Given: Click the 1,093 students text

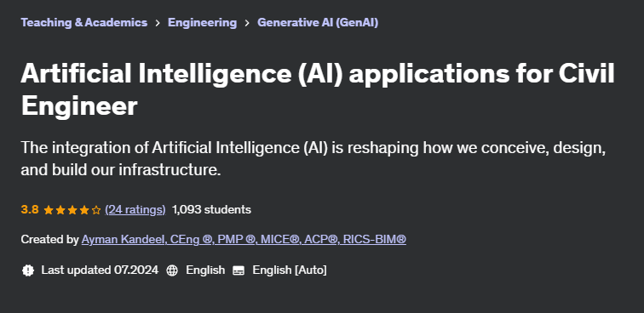Looking at the screenshot, I should pos(211,209).
